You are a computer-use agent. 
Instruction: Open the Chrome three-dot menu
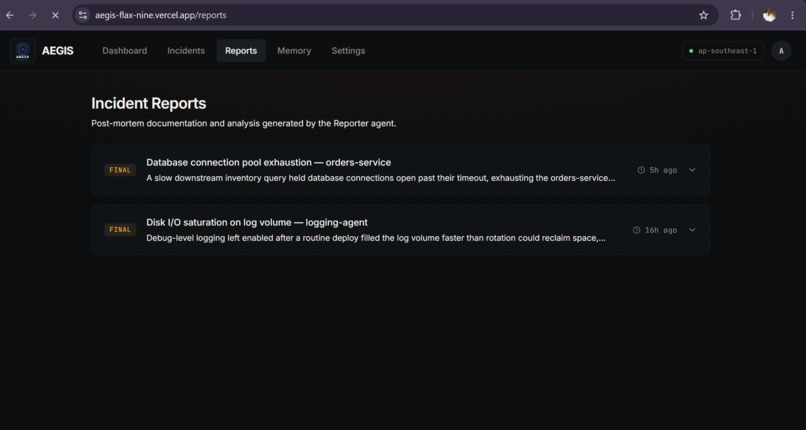[x=792, y=15]
